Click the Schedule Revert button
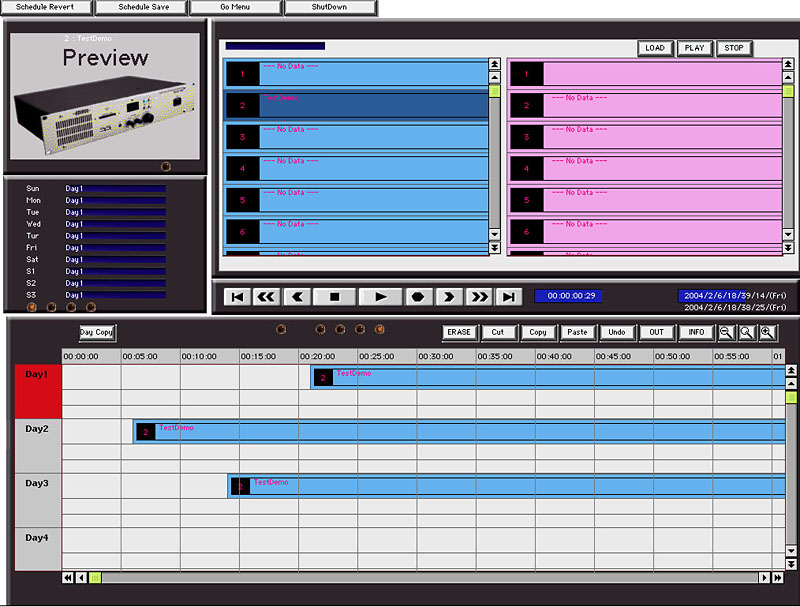Screen dimensions: 800x607 click(45, 7)
